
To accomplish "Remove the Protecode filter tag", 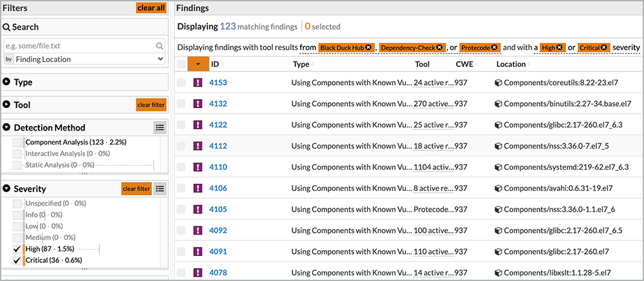I will 494,48.
